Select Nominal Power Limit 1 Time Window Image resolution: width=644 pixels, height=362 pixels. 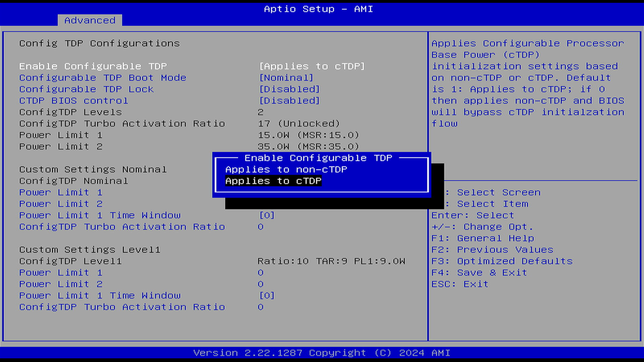coord(100,215)
